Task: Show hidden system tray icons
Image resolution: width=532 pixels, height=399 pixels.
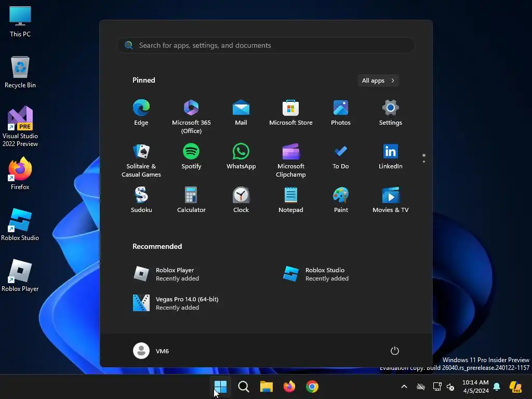Action: coord(404,387)
